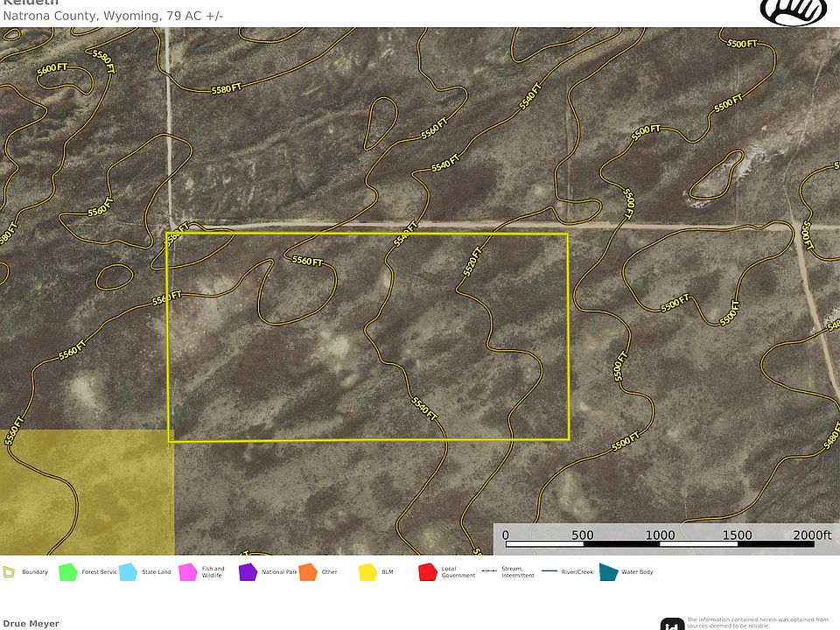Click the '1500' scale bar label

pyautogui.click(x=737, y=535)
